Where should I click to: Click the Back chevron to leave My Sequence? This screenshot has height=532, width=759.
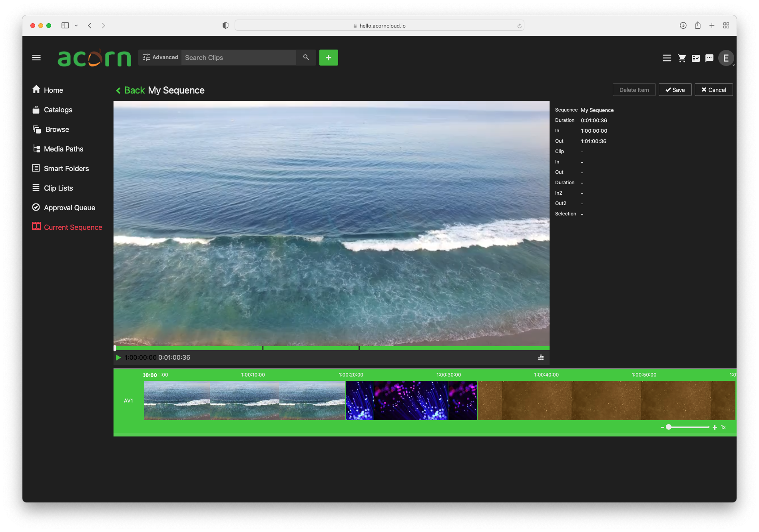[x=118, y=90]
